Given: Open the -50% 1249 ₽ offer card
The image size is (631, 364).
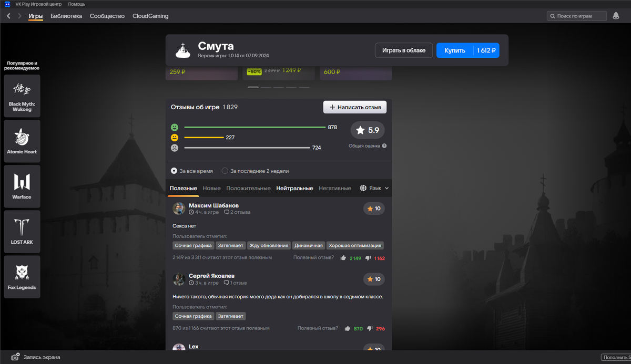Looking at the screenshot, I should 279,73.
